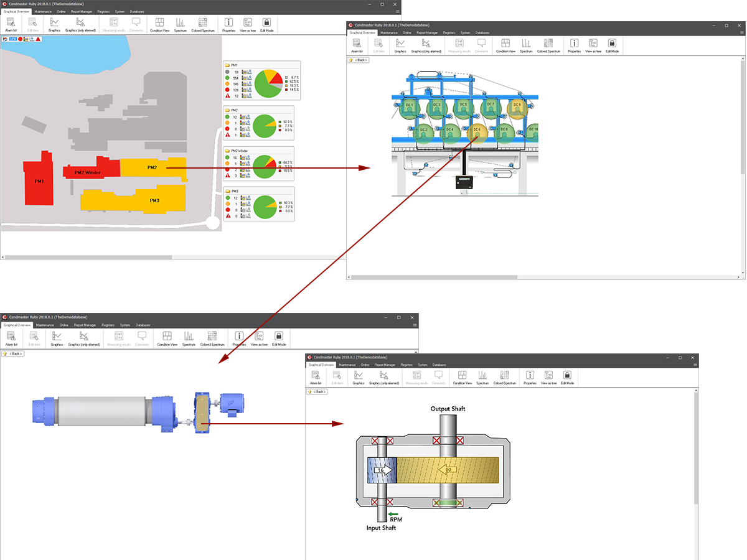Click the PM2 Winder folder title in summary card

point(236,151)
